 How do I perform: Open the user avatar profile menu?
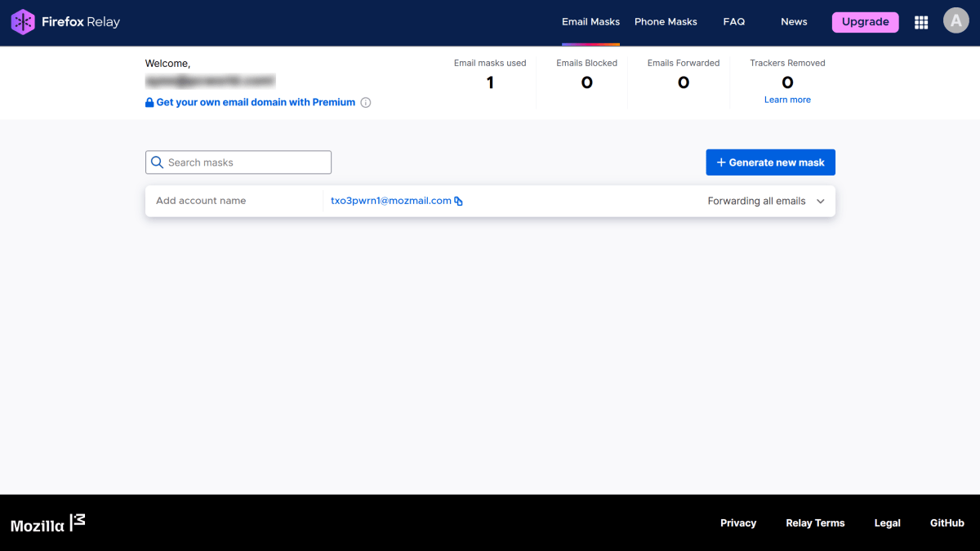point(955,22)
